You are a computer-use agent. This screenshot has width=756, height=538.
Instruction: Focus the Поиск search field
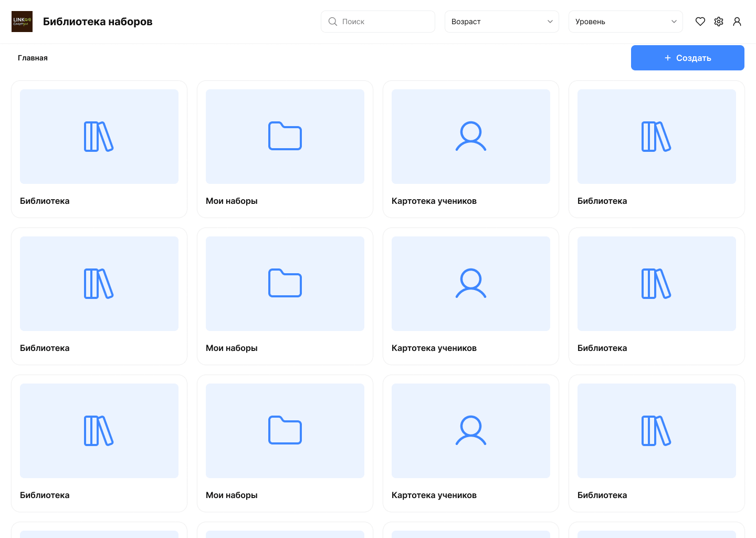pos(378,22)
